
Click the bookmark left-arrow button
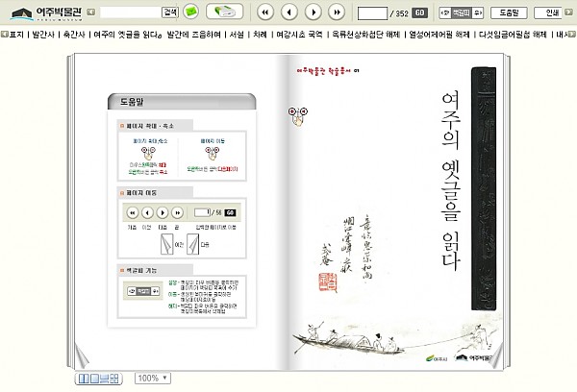coord(445,13)
